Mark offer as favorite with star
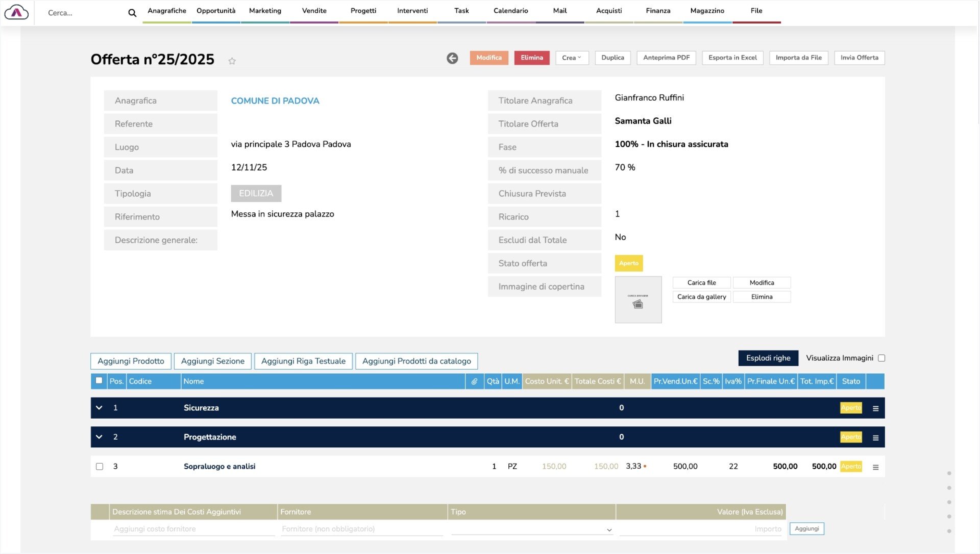Screen dimensions: 980x554 (232, 61)
